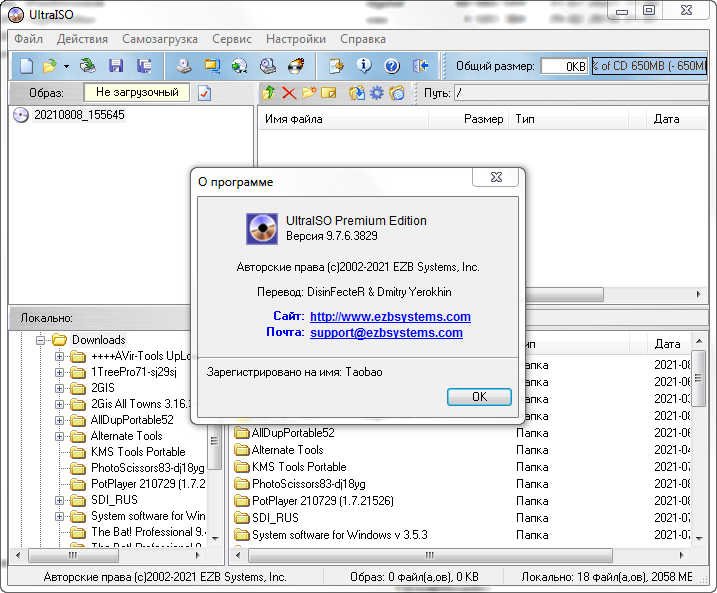Click the Make CD/DVD image icon
The height and width of the screenshot is (593, 717).
(x=184, y=66)
